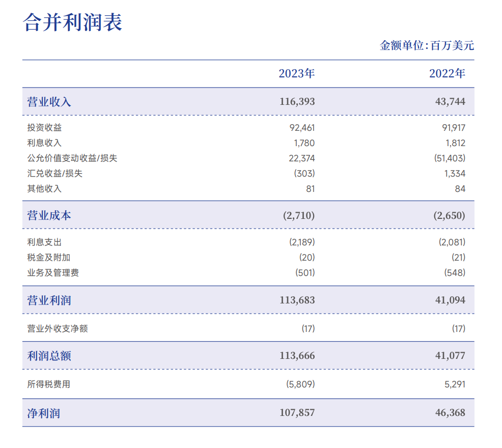Click the 利润总额 value 41,077

(450, 355)
